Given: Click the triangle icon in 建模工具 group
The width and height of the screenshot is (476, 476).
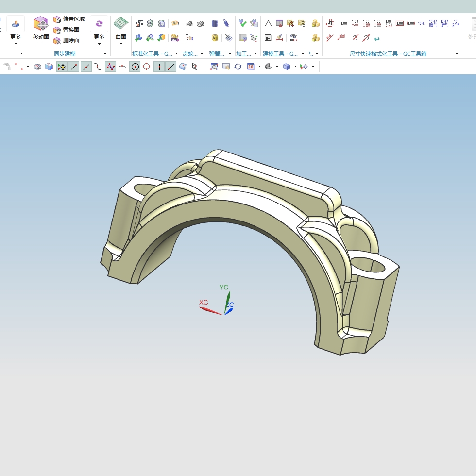Looking at the screenshot, I should click(x=268, y=23).
